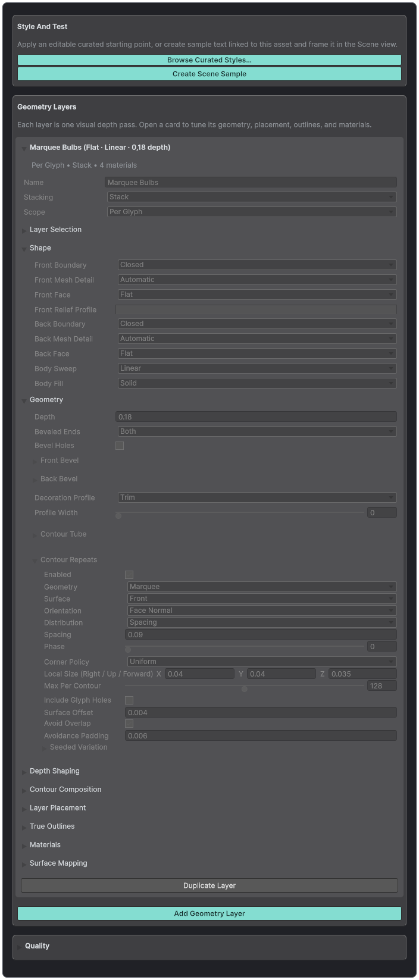Open the Surface dropdown set to Front
This screenshot has height=980, width=419.
tap(262, 599)
